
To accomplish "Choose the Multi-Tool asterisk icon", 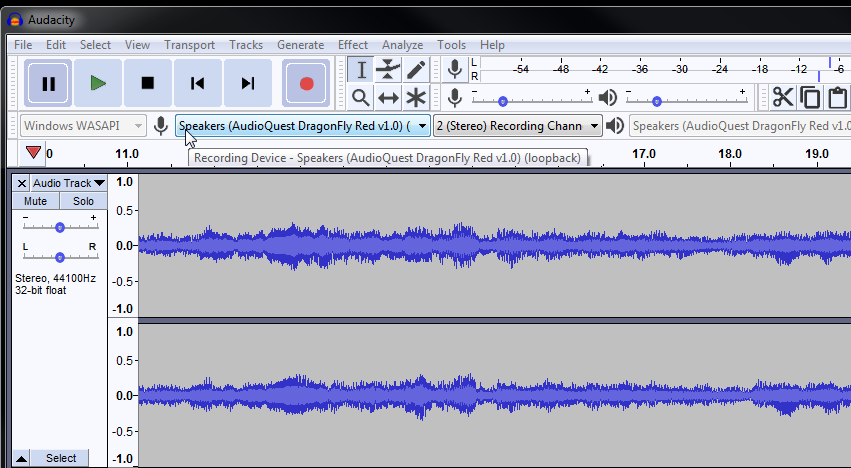I will [416, 98].
